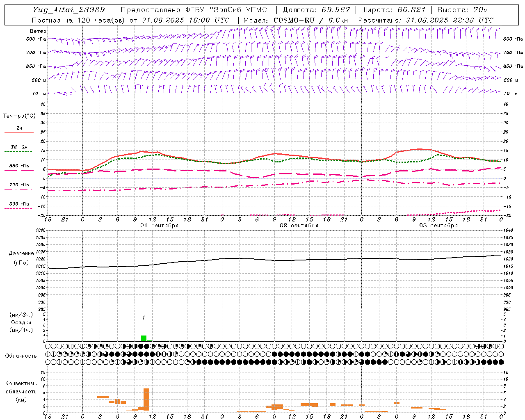Viewport: 525px width, 420px height.
Task: Click the green precipitation bar on 01 сентября
Action: tap(144, 338)
